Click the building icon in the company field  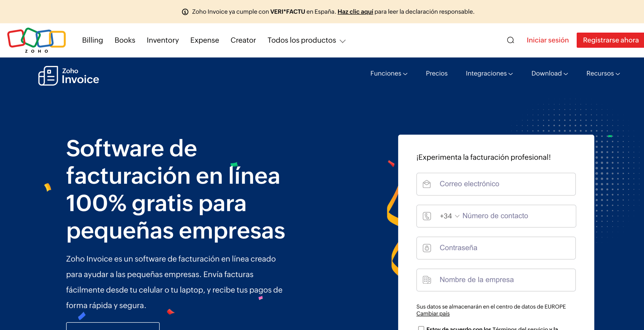[x=427, y=280]
